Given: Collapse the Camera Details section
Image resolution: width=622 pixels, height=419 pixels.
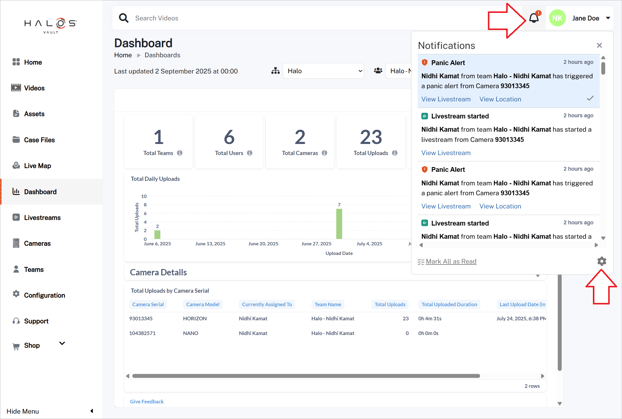Looking at the screenshot, I should point(538,275).
